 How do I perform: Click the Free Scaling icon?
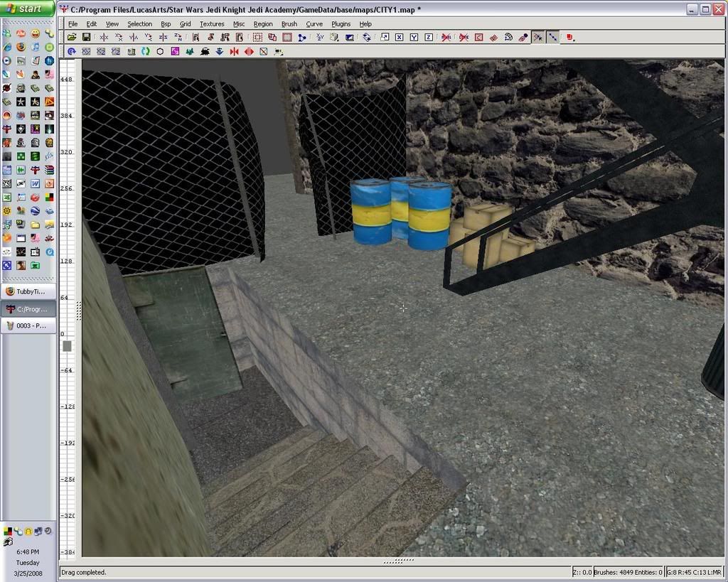coord(385,37)
